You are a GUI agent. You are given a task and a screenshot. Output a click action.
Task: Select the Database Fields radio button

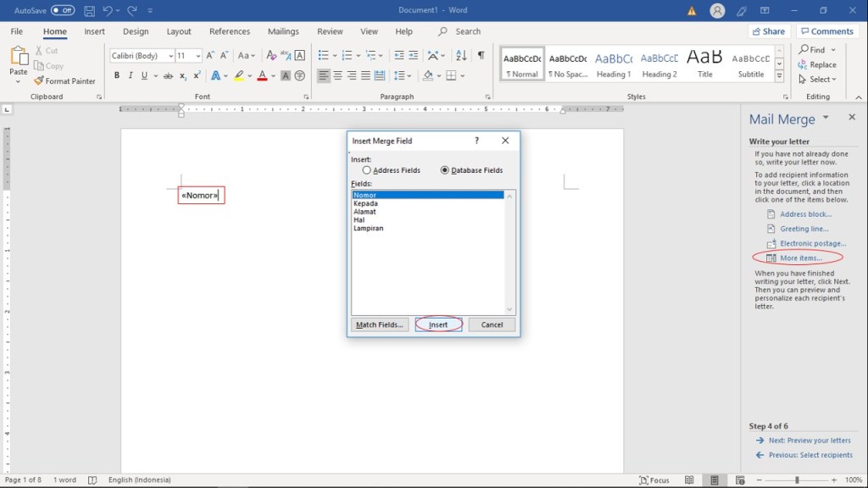[x=445, y=170]
